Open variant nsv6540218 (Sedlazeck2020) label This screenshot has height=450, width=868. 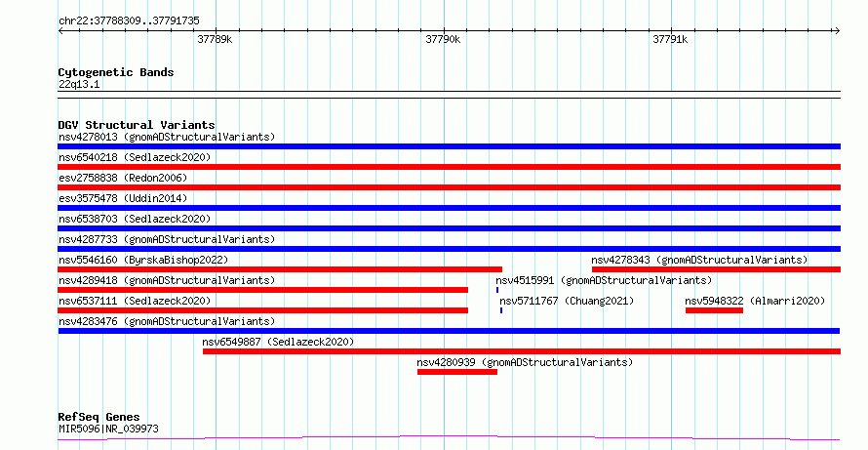point(135,157)
